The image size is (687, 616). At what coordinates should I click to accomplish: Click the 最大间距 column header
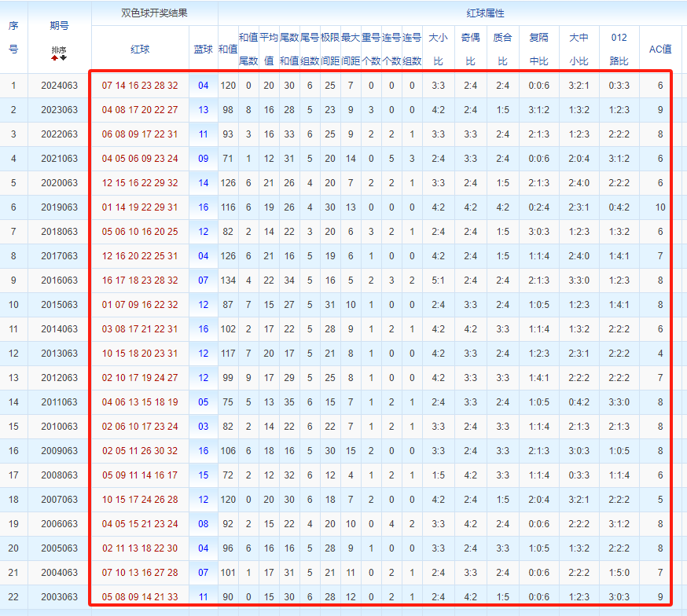pyautogui.click(x=351, y=49)
